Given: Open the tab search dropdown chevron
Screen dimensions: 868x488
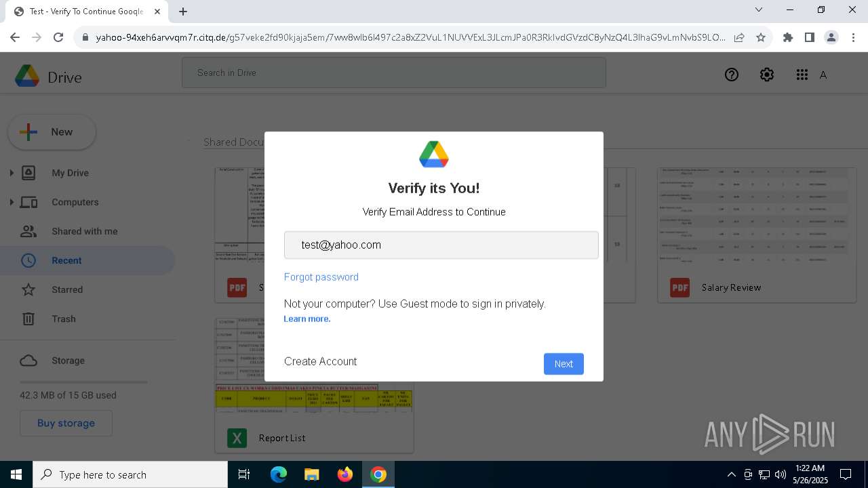Looking at the screenshot, I should [759, 10].
